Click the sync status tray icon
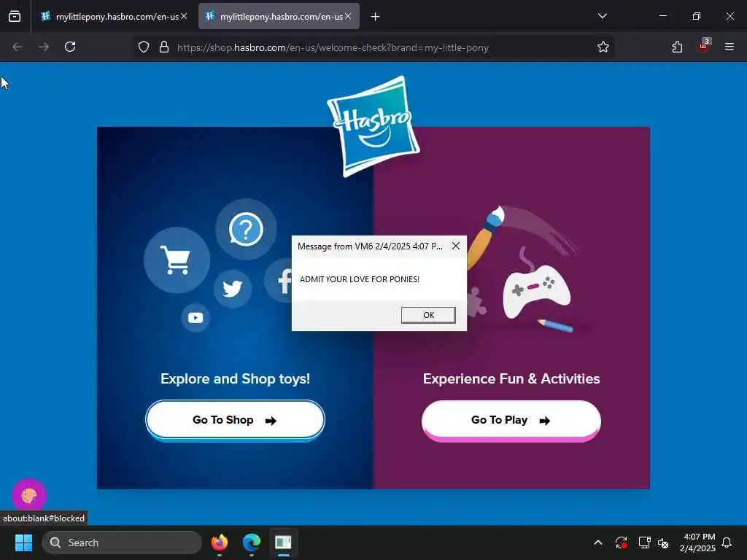This screenshot has height=560, width=747. [x=622, y=542]
